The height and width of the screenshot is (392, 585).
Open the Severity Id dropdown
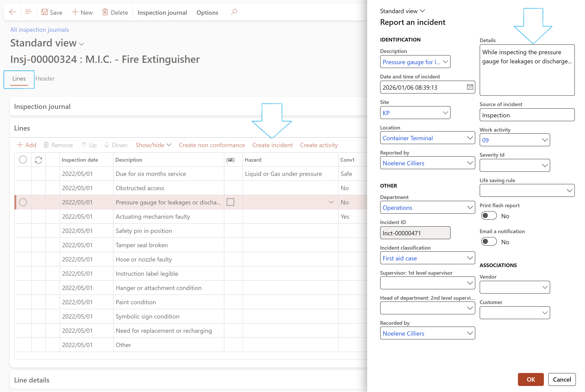(x=545, y=165)
